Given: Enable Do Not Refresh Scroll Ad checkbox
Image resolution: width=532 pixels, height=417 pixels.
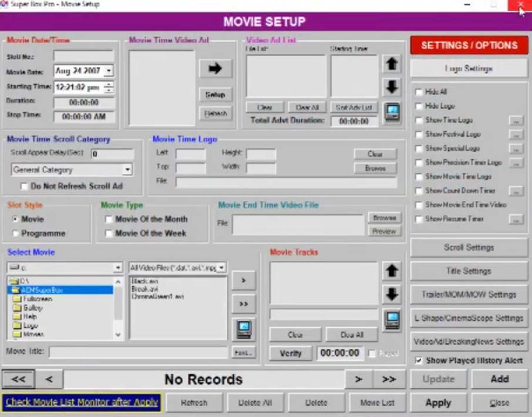Looking at the screenshot, I should pos(24,186).
